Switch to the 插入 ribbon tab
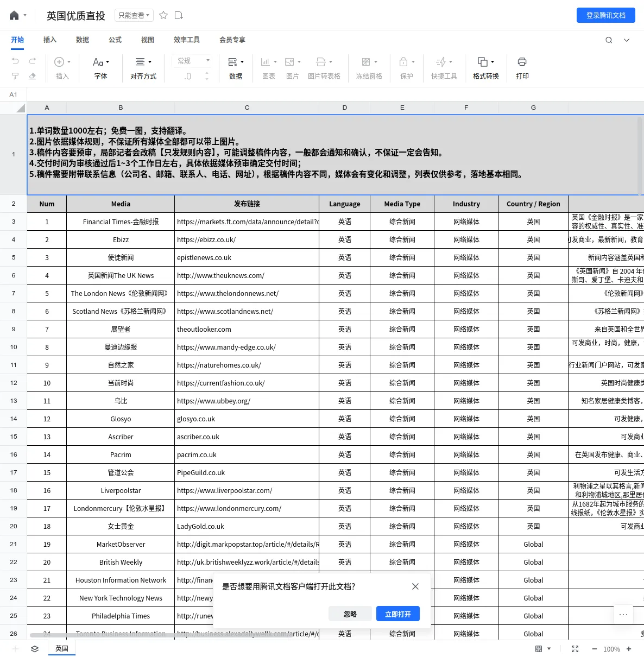 (50, 40)
